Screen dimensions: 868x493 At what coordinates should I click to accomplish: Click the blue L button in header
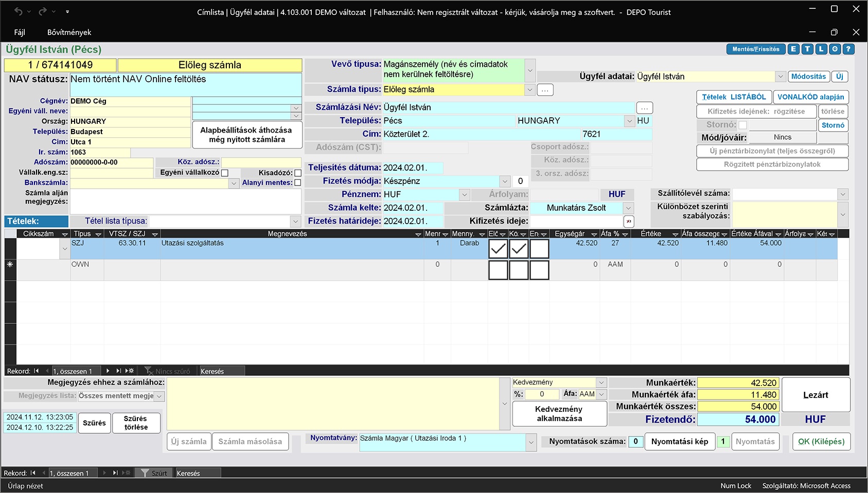(821, 49)
